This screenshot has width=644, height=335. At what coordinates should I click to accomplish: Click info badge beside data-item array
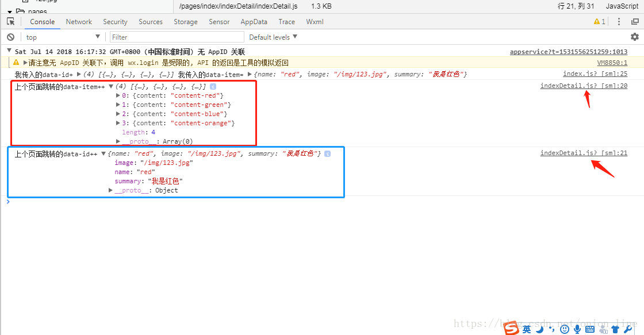[x=213, y=86]
